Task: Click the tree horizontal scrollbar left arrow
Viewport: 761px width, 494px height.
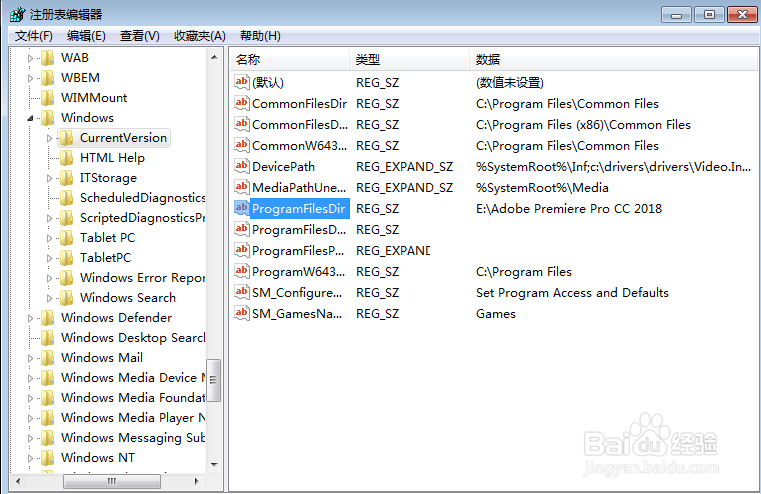Action: (x=18, y=481)
